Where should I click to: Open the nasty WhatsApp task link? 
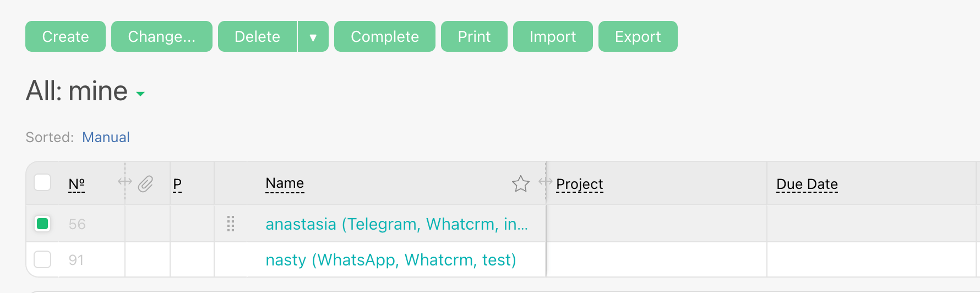pos(390,260)
